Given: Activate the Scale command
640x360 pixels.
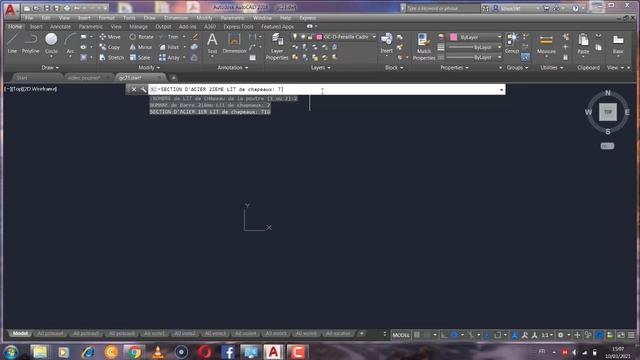Looking at the screenshot, I should tap(140, 58).
